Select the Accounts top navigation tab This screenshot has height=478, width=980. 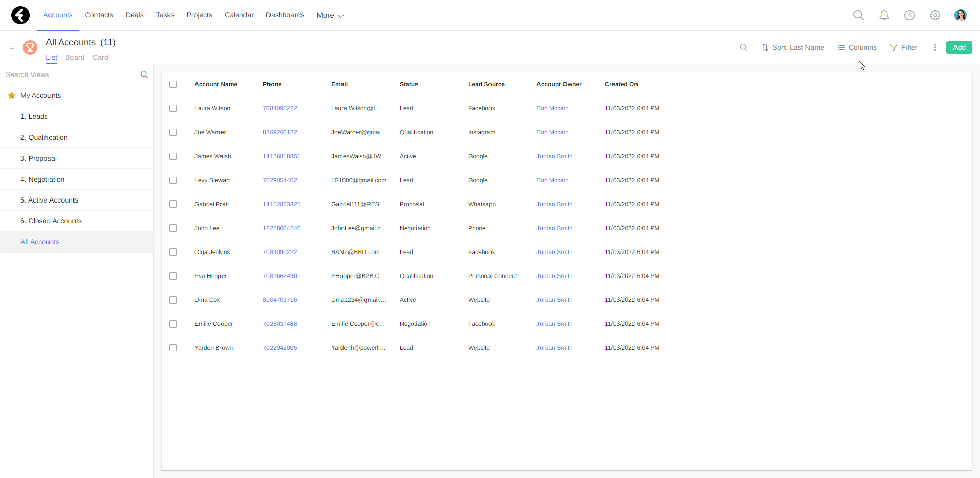click(58, 15)
